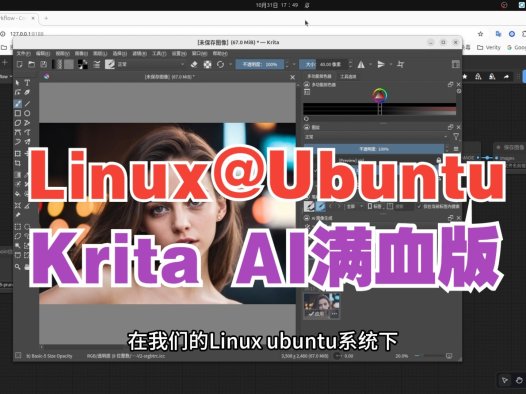Image resolution: width=526 pixels, height=394 pixels.
Task: Open the brush preset chooser
Action: [x=110, y=64]
